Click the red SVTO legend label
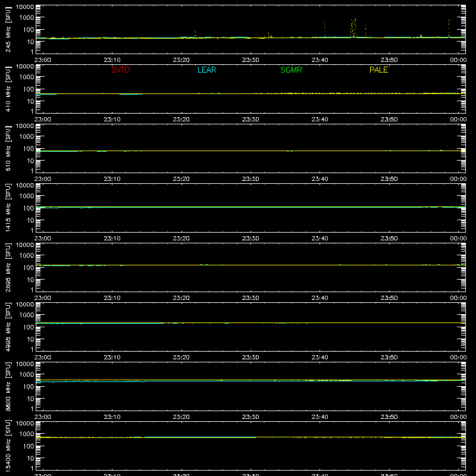The height and width of the screenshot is (476, 476). (x=121, y=70)
